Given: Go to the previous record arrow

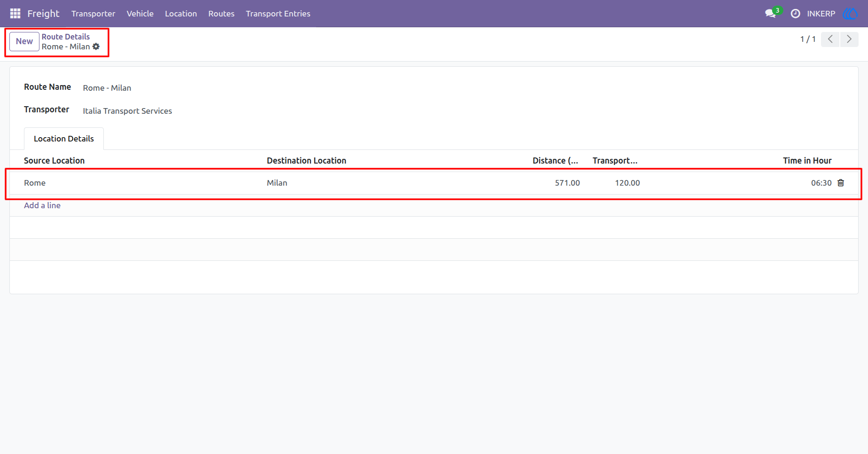Looking at the screenshot, I should coord(830,39).
